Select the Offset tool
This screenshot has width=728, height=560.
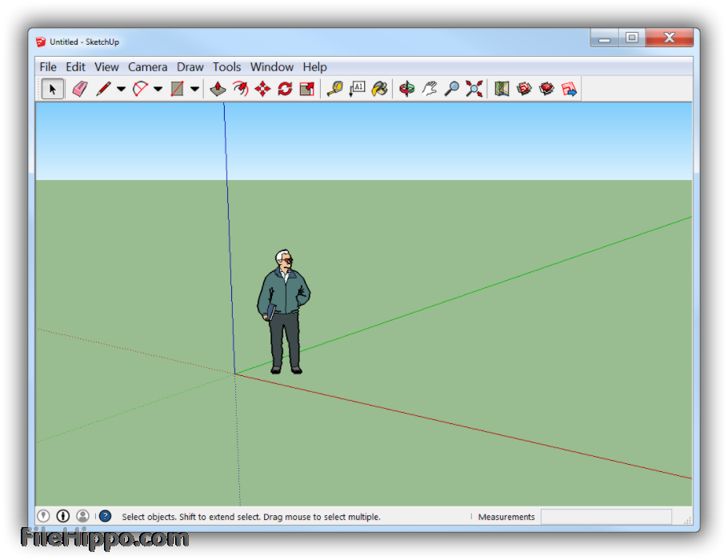coord(241,89)
